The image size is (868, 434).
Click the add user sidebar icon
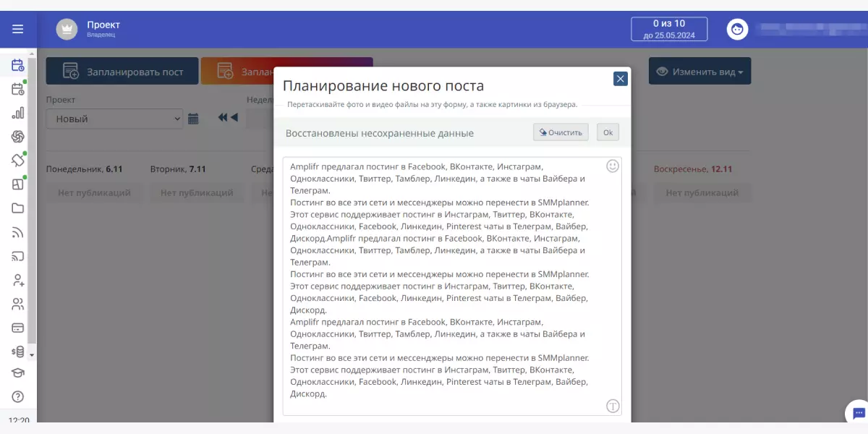pyautogui.click(x=17, y=280)
